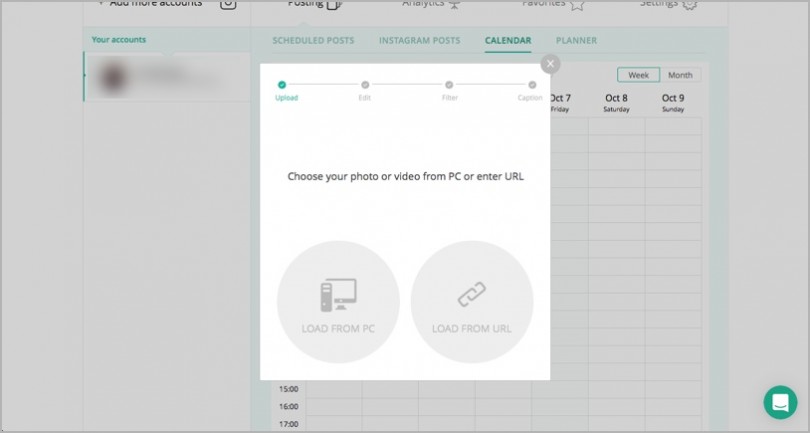Open the Scheduled Posts tab
Screen dimensions: 810x433
point(312,41)
